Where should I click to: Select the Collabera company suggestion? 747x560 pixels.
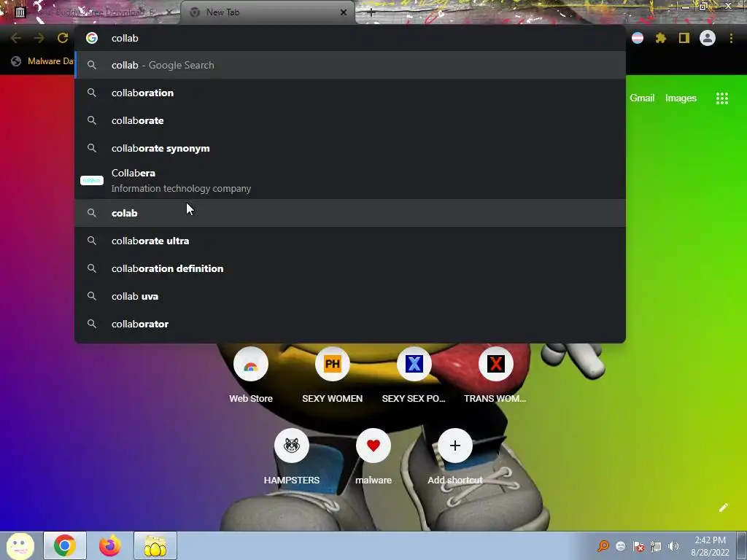[x=350, y=181]
